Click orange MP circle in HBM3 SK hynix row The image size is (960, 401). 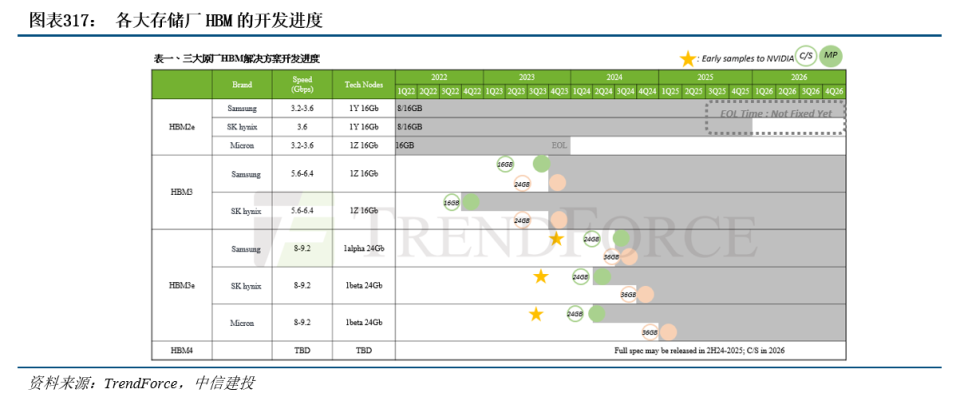tap(558, 220)
